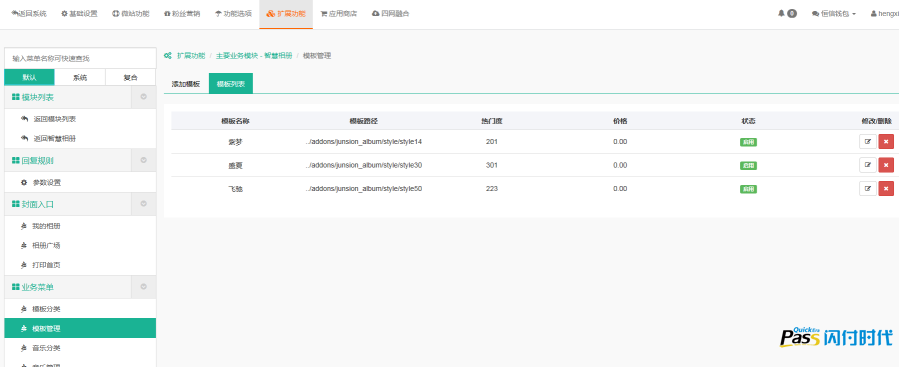Click the path ../addons/junsion_album/style/style30

pos(364,165)
